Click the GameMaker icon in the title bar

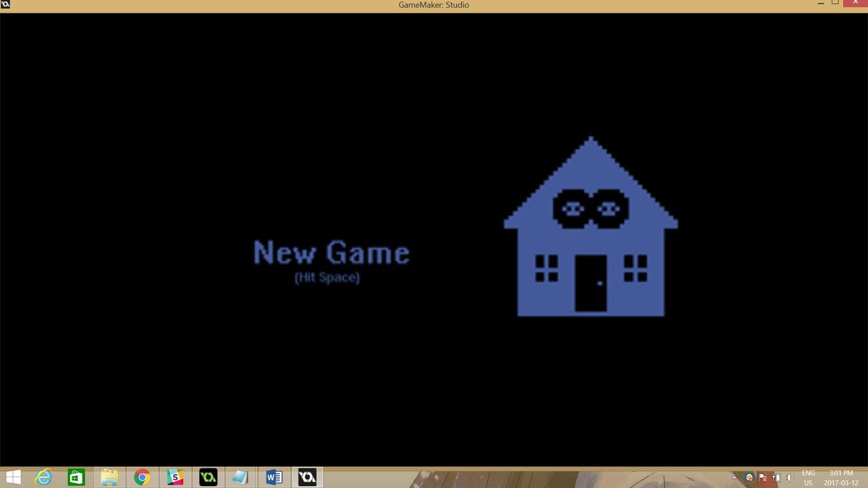[5, 5]
